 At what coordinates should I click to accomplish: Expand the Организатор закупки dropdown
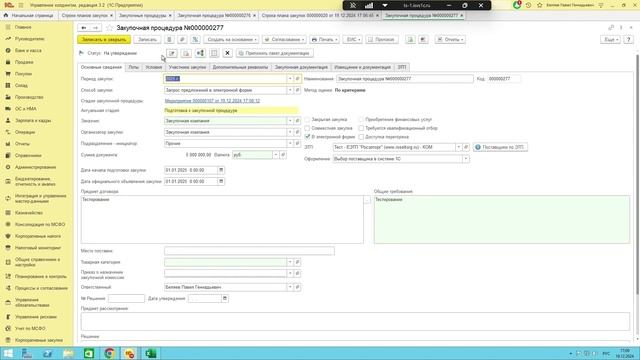[x=290, y=132]
